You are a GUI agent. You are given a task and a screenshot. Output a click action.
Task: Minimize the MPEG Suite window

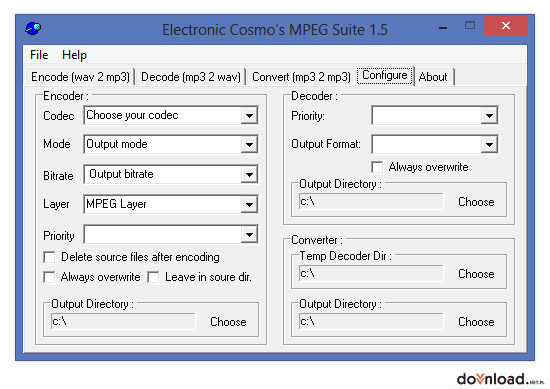point(443,27)
